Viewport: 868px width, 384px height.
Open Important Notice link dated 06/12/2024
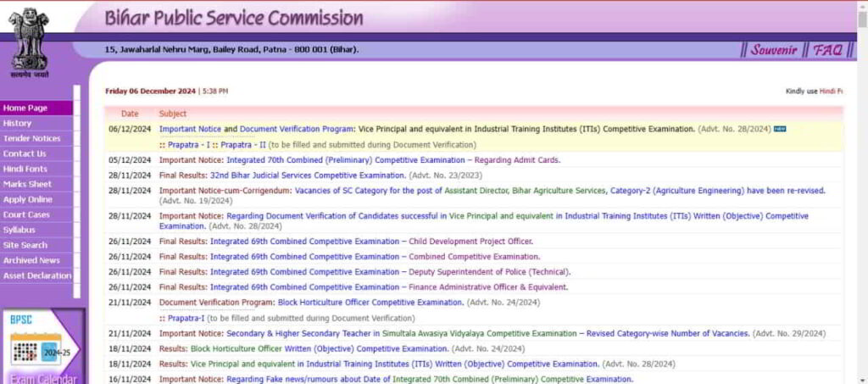pyautogui.click(x=190, y=129)
